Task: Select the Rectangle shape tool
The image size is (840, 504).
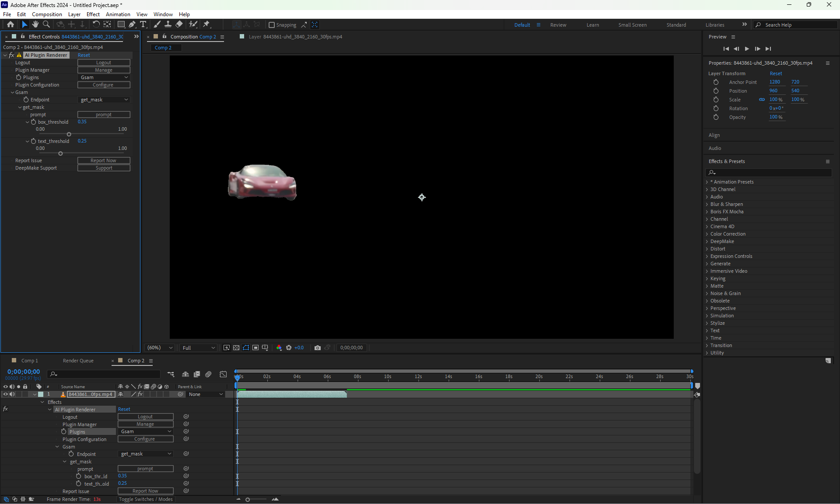Action: coord(121,24)
